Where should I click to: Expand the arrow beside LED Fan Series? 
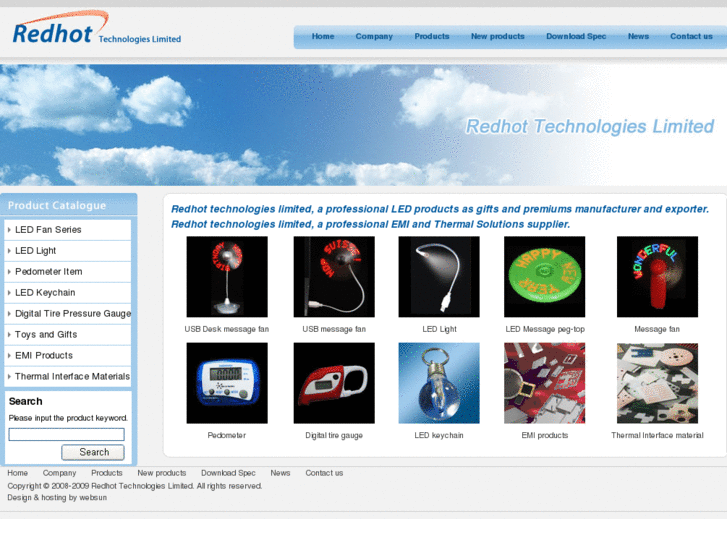[x=9, y=230]
